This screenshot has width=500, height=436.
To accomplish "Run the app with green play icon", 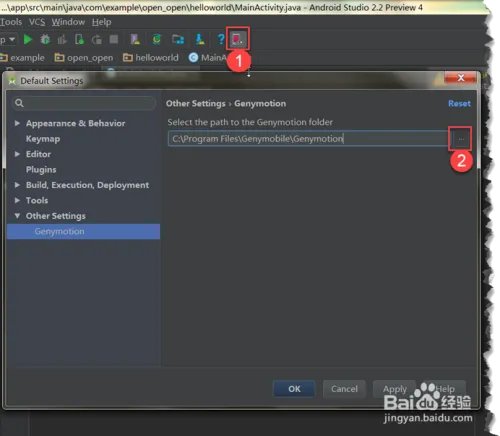I will 28,40.
